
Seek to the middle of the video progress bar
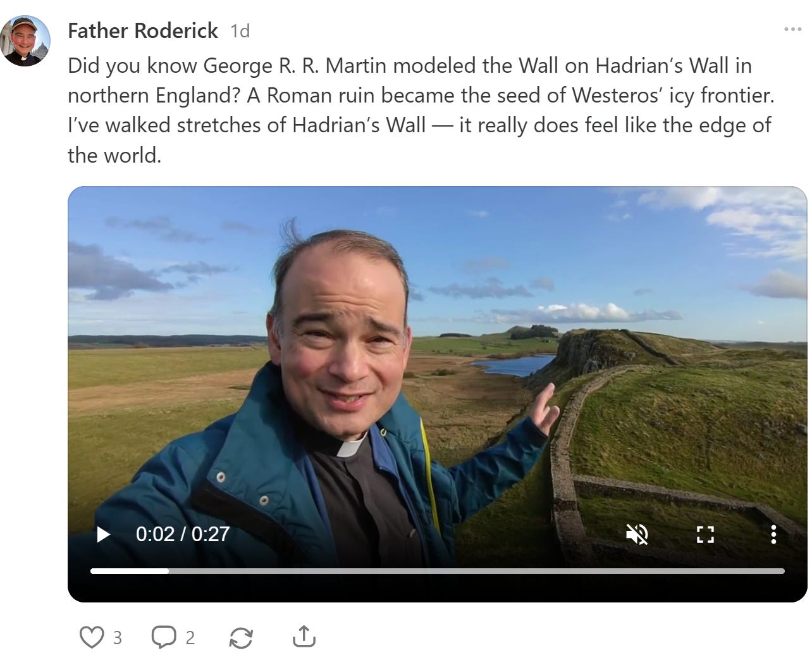(x=438, y=571)
